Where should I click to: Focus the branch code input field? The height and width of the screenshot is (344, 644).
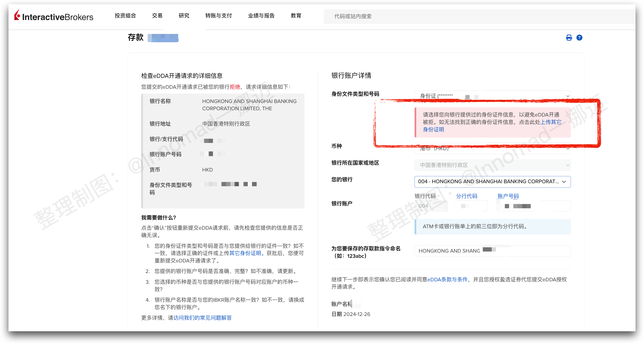(x=472, y=206)
